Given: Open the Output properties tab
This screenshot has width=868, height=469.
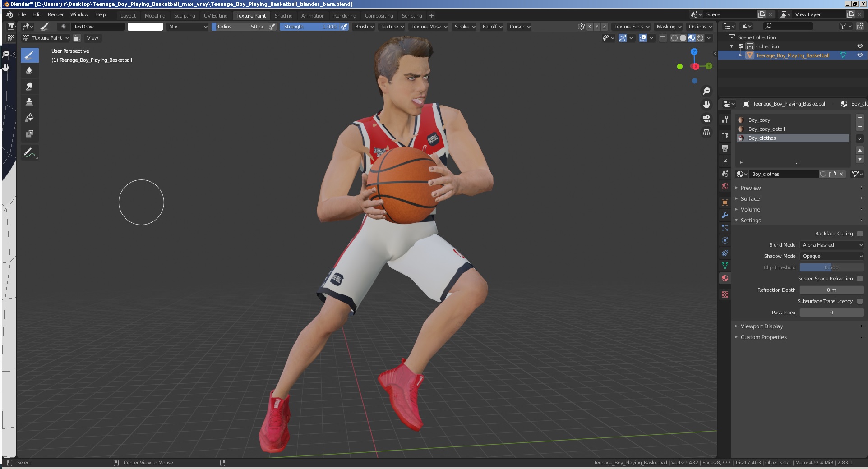Looking at the screenshot, I should tap(725, 148).
